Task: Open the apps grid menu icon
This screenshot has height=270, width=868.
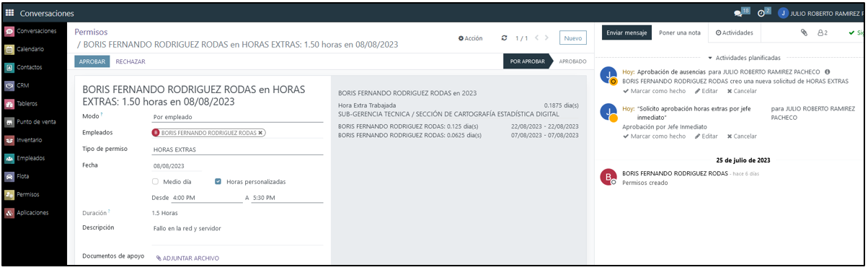Action: pyautogui.click(x=9, y=13)
